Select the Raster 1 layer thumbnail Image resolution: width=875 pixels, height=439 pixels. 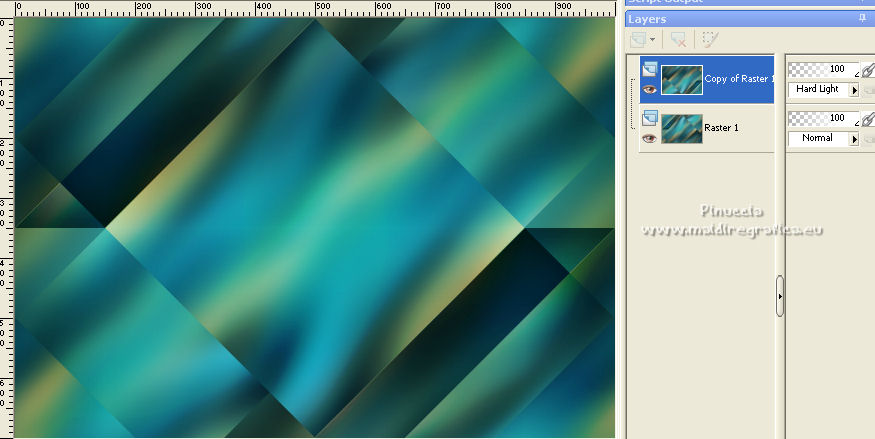click(x=682, y=129)
